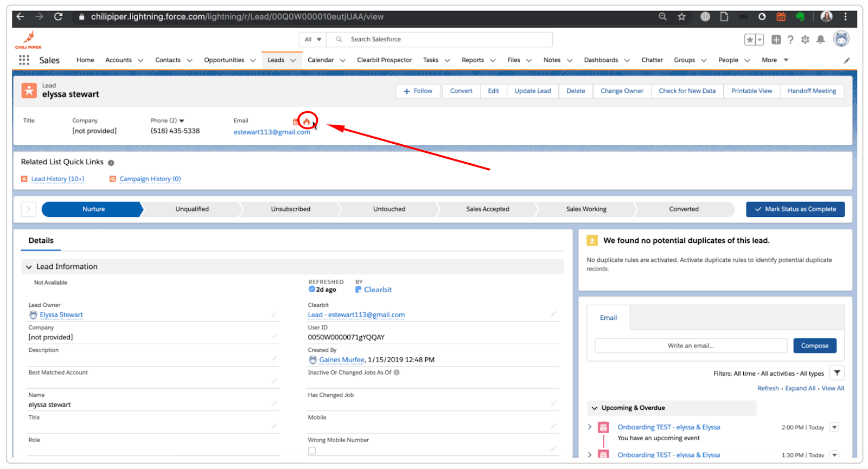
Task: Open the All search scope dropdown
Action: click(x=313, y=40)
